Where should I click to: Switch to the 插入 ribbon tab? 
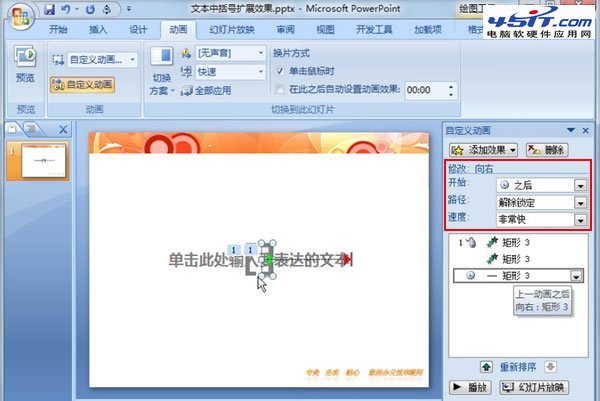pos(99,30)
